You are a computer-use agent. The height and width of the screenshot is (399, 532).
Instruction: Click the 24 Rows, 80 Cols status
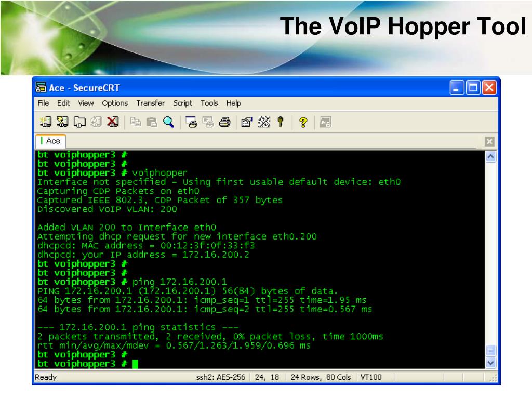(x=320, y=377)
